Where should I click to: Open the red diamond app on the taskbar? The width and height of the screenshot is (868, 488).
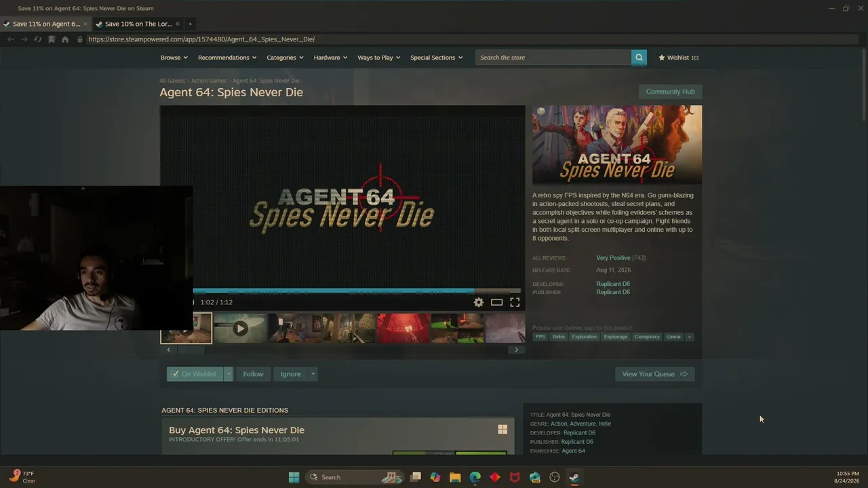(x=495, y=477)
